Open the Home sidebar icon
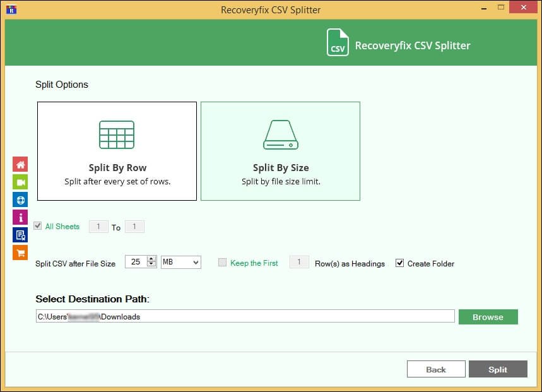 tap(20, 164)
